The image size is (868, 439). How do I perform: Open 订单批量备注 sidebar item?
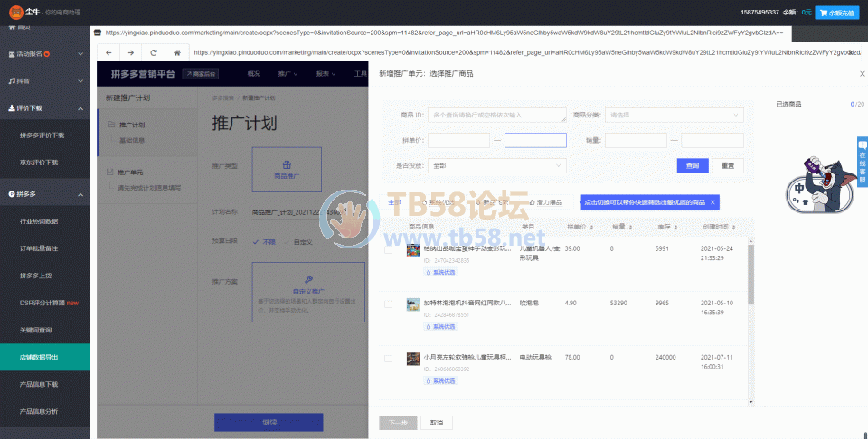coord(39,248)
